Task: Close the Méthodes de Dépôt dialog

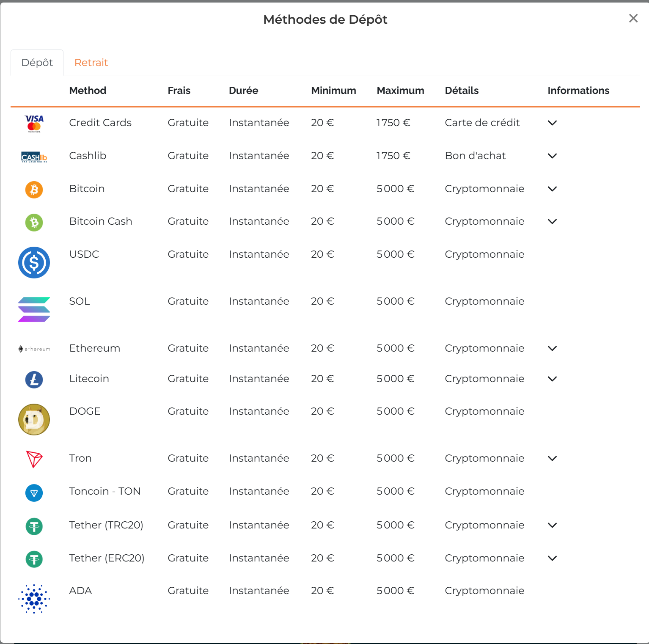Action: (x=633, y=19)
